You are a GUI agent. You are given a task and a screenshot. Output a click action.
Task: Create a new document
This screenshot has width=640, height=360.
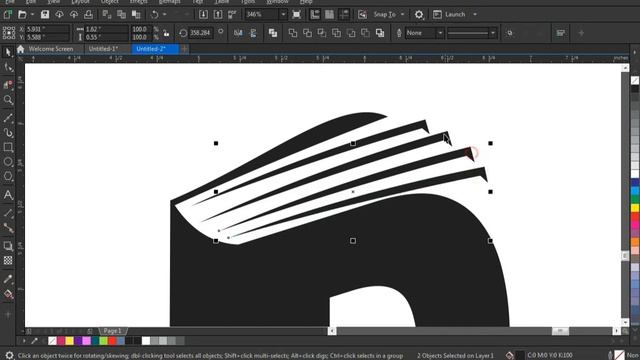(x=7, y=14)
